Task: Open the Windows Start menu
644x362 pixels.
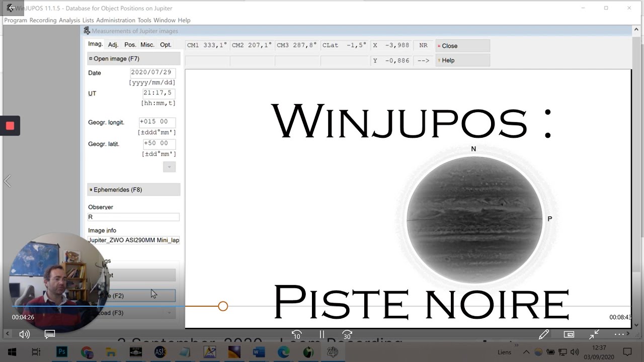Action: point(11,352)
